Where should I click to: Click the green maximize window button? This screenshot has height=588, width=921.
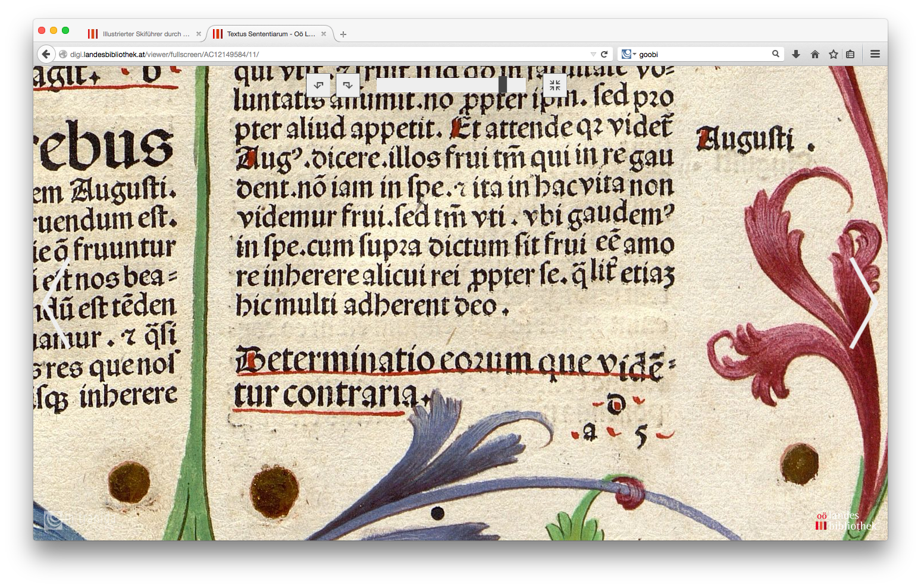tap(65, 30)
